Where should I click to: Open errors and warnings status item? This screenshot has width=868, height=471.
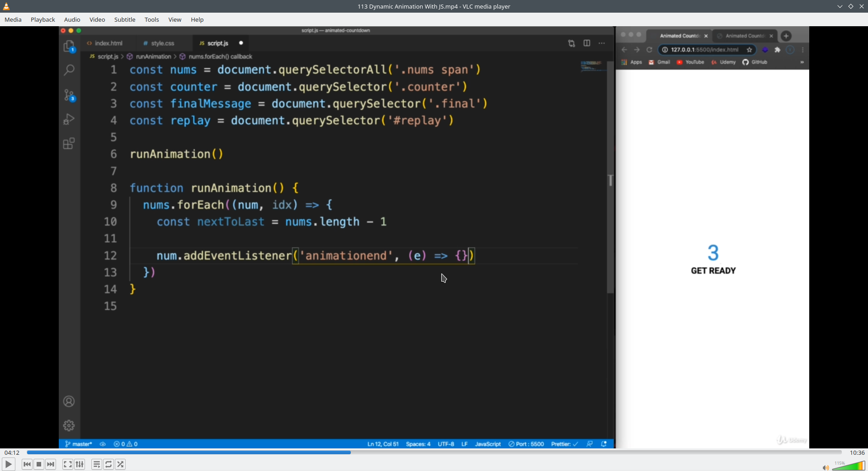point(126,444)
